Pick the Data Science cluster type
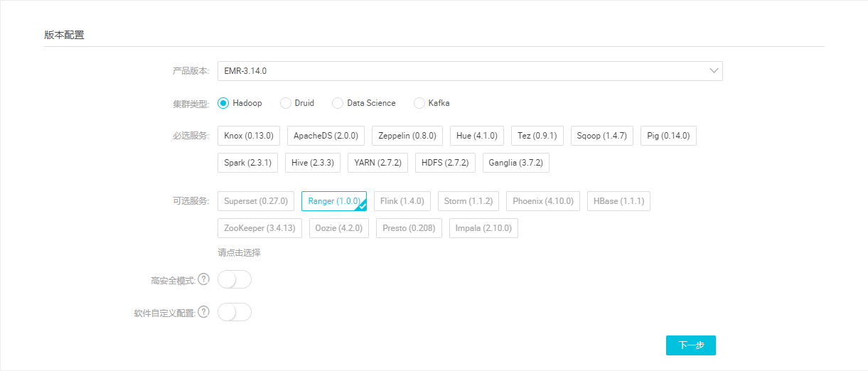 [338, 103]
